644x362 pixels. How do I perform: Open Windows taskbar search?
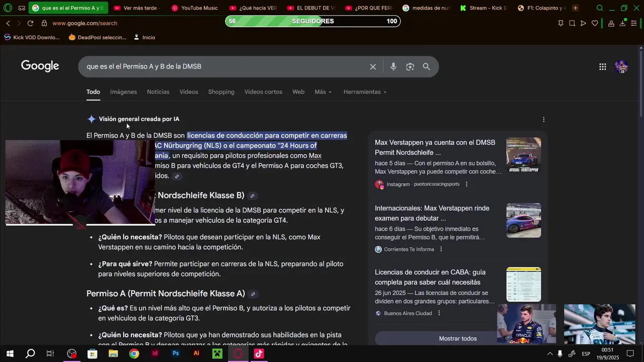[30, 354]
